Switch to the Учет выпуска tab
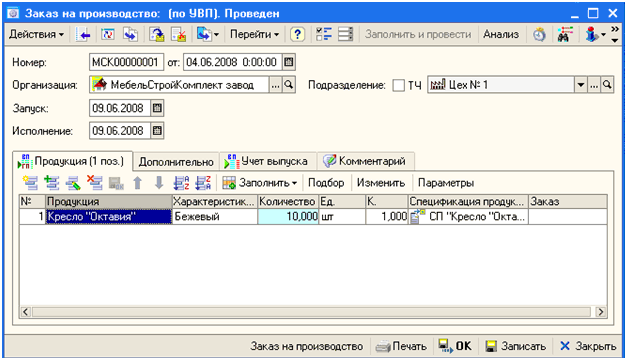The height and width of the screenshot is (360, 627). point(268,162)
